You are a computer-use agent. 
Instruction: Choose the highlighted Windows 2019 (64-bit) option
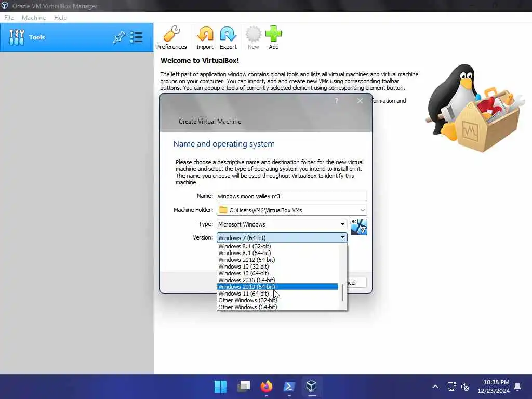tap(277, 287)
